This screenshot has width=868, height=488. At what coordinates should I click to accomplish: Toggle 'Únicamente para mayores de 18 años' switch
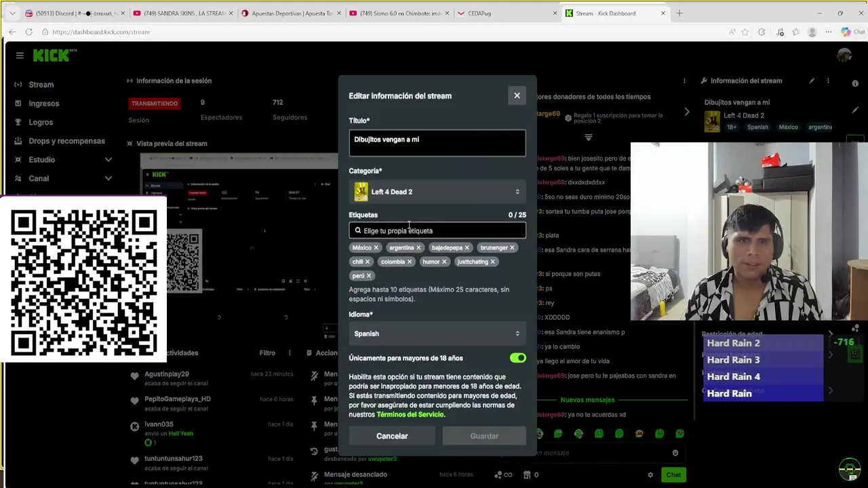click(517, 358)
